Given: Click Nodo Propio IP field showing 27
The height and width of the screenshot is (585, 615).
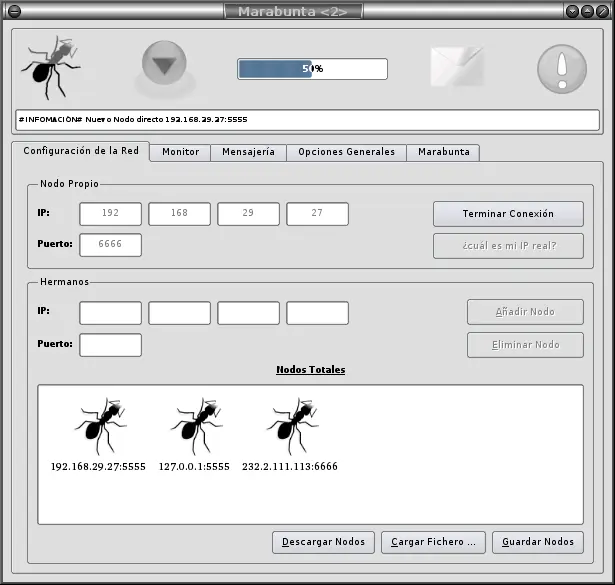Looking at the screenshot, I should pos(317,214).
